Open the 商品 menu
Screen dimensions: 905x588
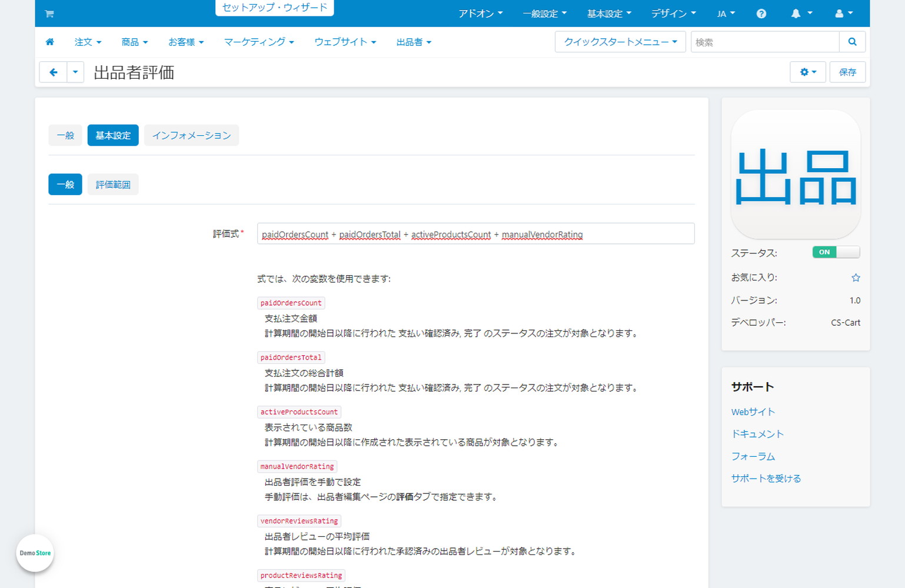tap(134, 42)
